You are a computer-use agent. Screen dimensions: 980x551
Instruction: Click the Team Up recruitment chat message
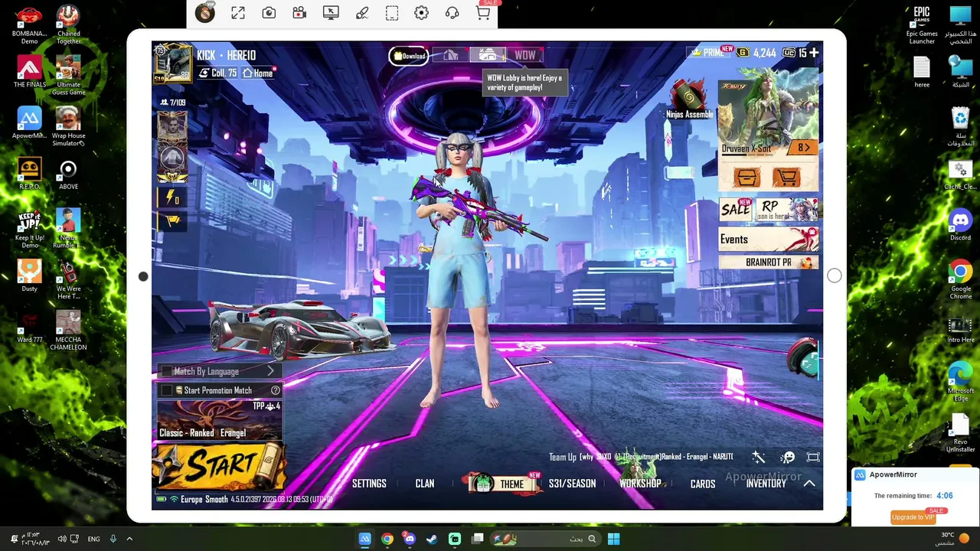point(641,457)
